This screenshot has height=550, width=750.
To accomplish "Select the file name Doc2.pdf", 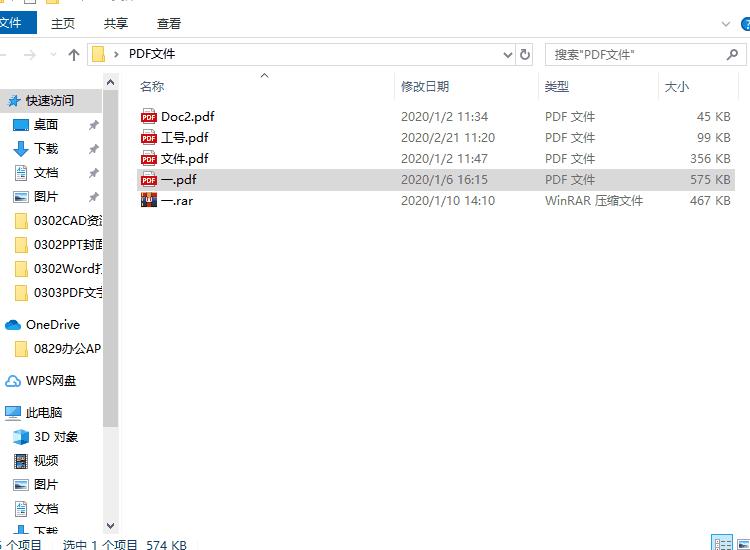I will point(188,117).
